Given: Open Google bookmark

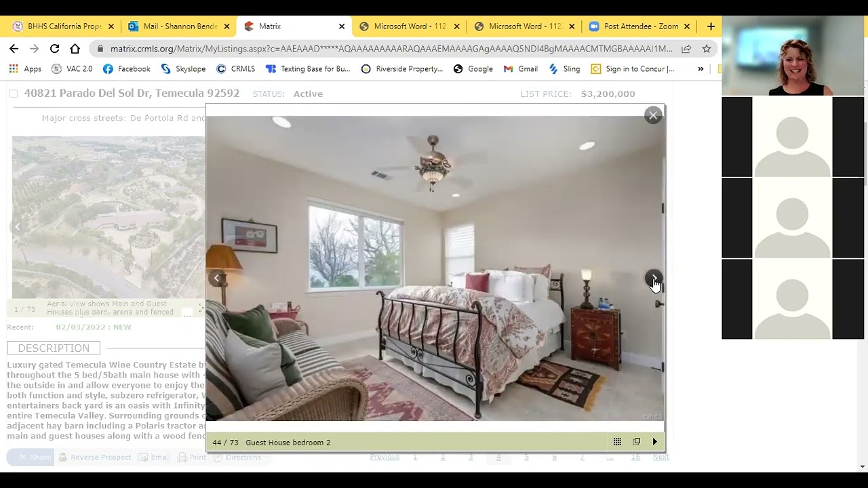Looking at the screenshot, I should pyautogui.click(x=473, y=68).
